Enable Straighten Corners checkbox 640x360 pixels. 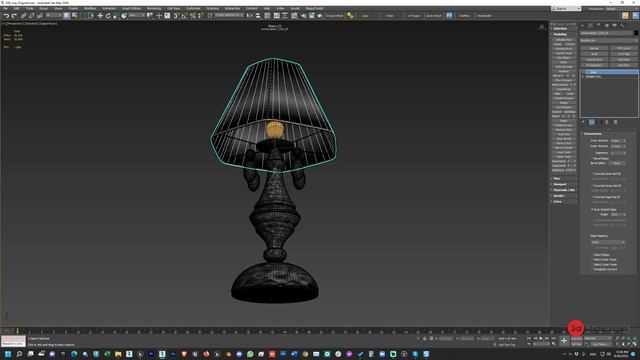tap(592, 269)
